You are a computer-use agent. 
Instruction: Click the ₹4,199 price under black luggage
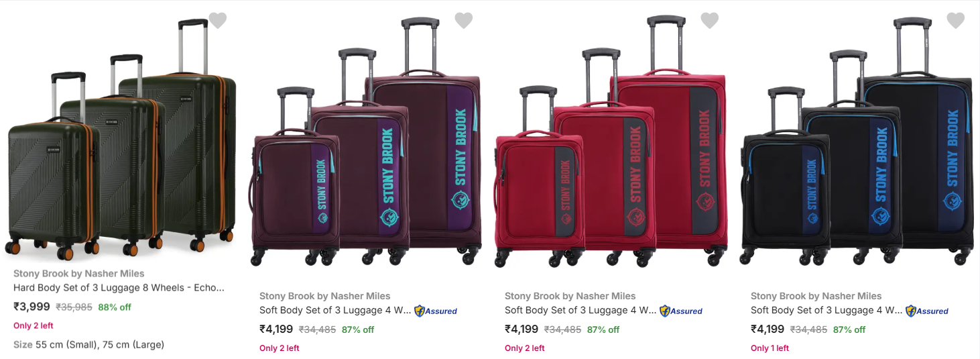pos(768,329)
